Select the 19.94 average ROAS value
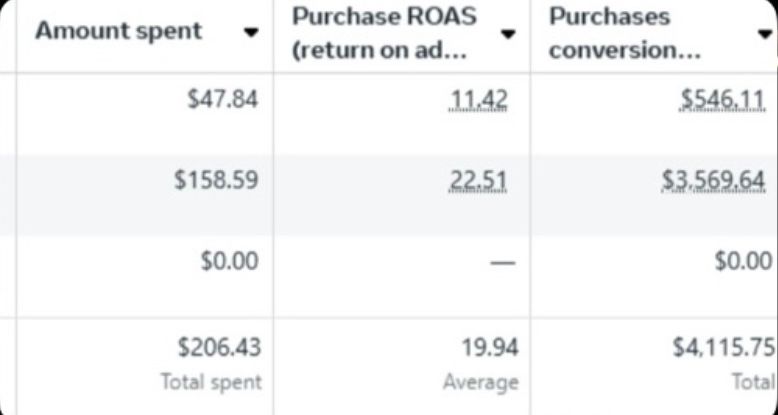 click(495, 347)
